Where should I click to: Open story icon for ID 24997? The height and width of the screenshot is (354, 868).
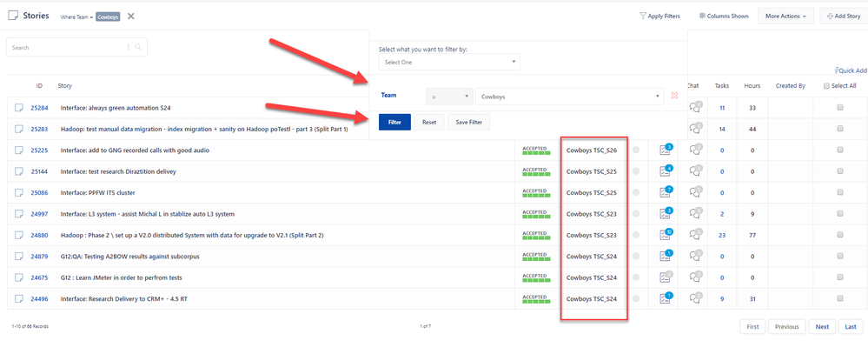coord(19,214)
